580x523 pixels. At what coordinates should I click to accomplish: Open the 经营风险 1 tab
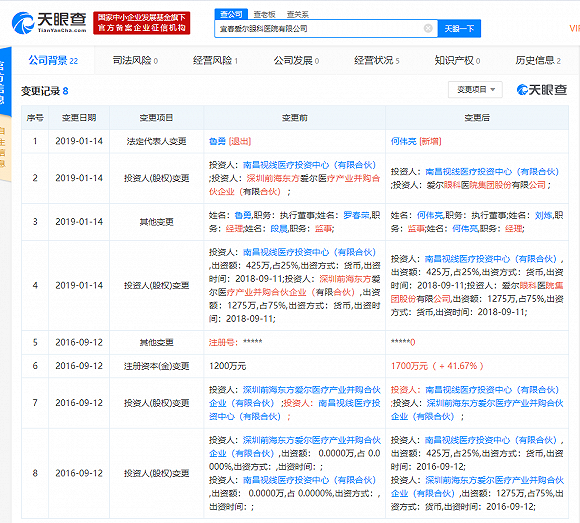(x=215, y=60)
